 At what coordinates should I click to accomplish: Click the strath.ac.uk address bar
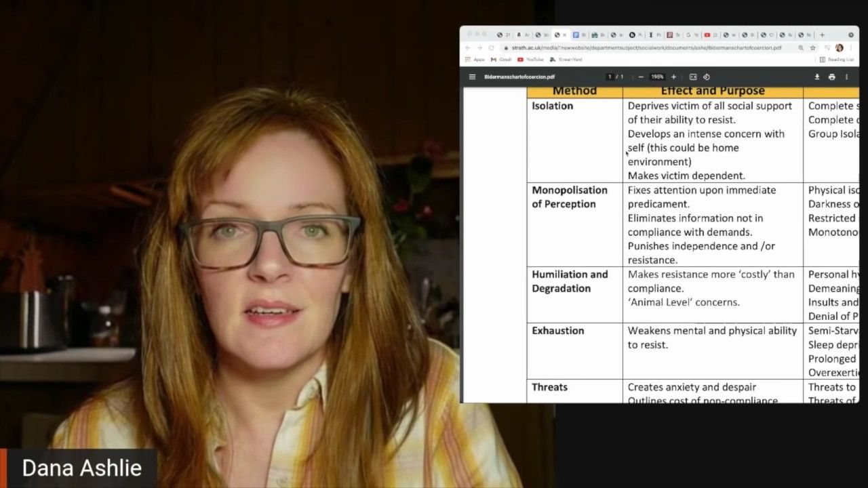(644, 48)
